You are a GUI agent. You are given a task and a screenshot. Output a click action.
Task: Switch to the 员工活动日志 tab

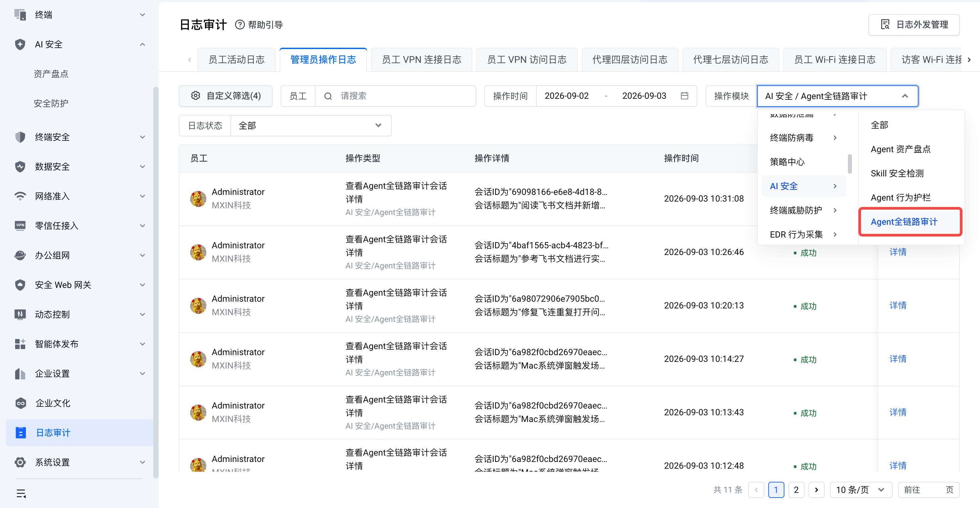pos(237,60)
